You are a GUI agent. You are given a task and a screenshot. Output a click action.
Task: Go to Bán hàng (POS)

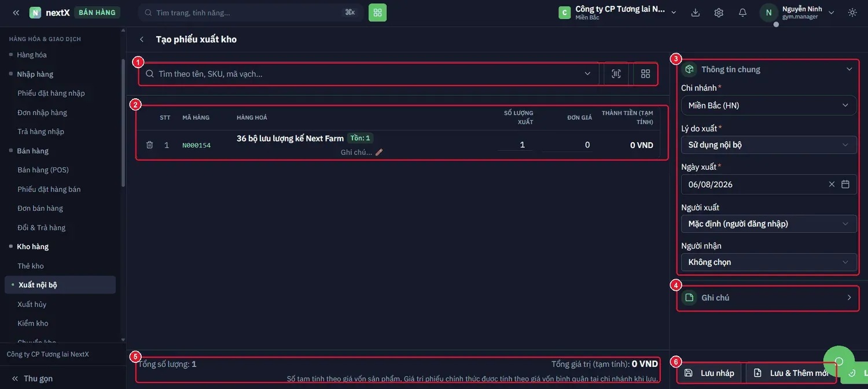pos(43,170)
